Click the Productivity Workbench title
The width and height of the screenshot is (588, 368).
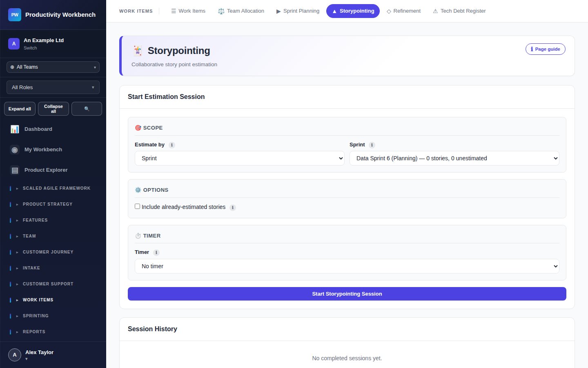point(60,15)
